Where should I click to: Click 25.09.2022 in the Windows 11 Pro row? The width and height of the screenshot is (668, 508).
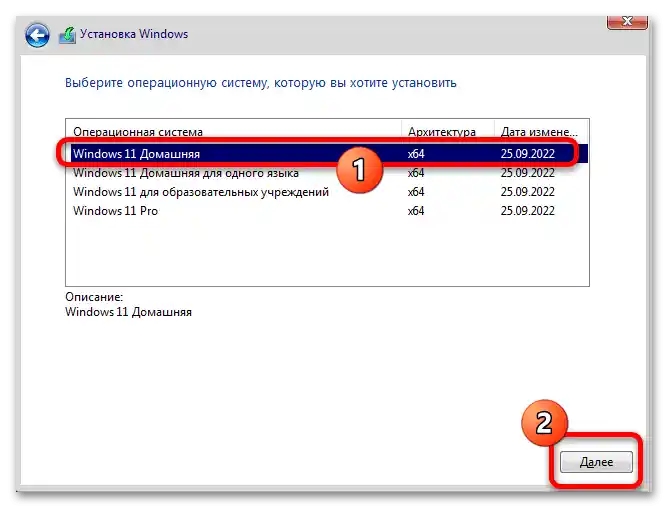tap(527, 211)
